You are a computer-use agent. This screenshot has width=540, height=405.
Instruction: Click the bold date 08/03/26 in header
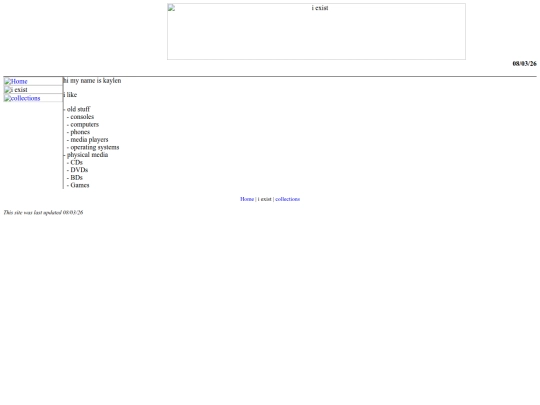click(x=525, y=63)
